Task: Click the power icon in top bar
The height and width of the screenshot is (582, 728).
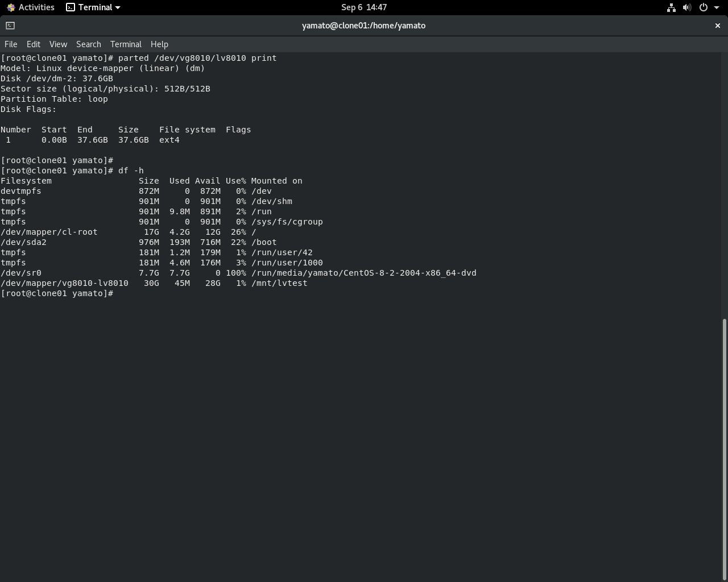Action: point(703,7)
